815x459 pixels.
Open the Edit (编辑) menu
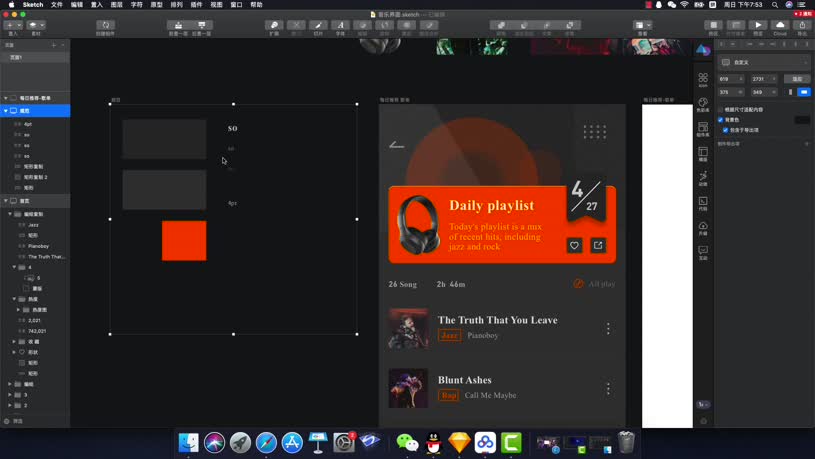click(x=76, y=4)
